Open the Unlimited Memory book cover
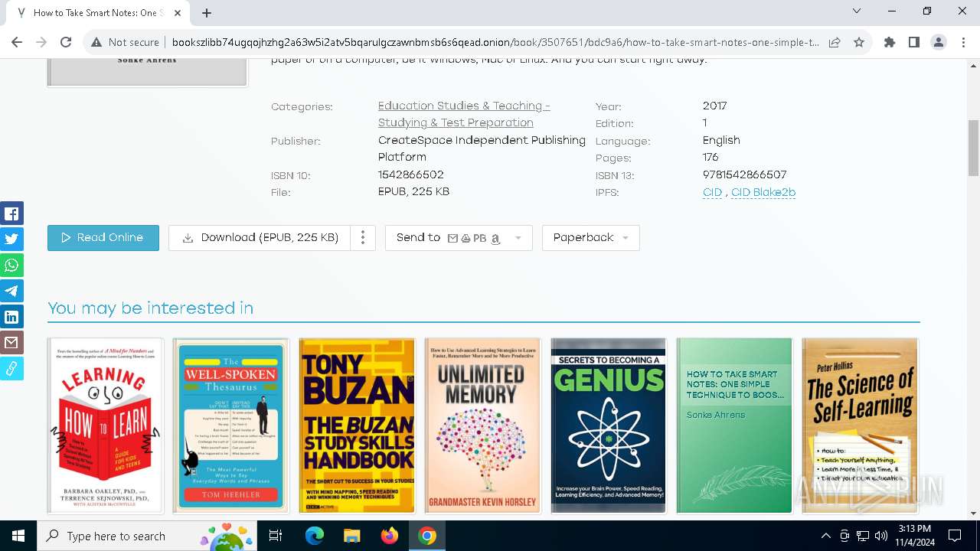The image size is (980, 551). click(482, 425)
